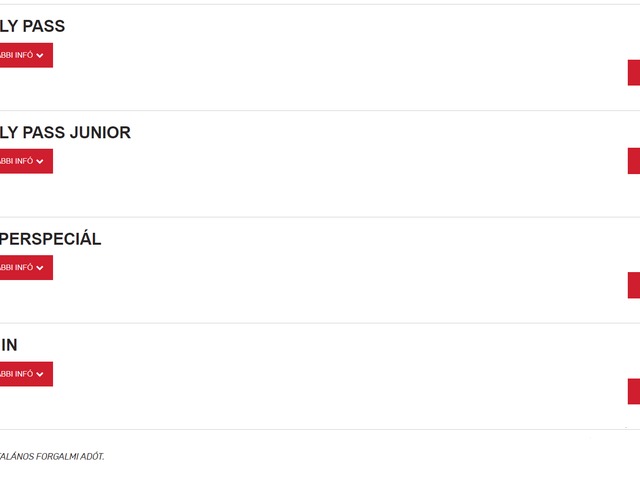Click divider line between LY PASS JUNIOR and PERSPECIÁL
This screenshot has width=640, height=480.
pos(320,217)
